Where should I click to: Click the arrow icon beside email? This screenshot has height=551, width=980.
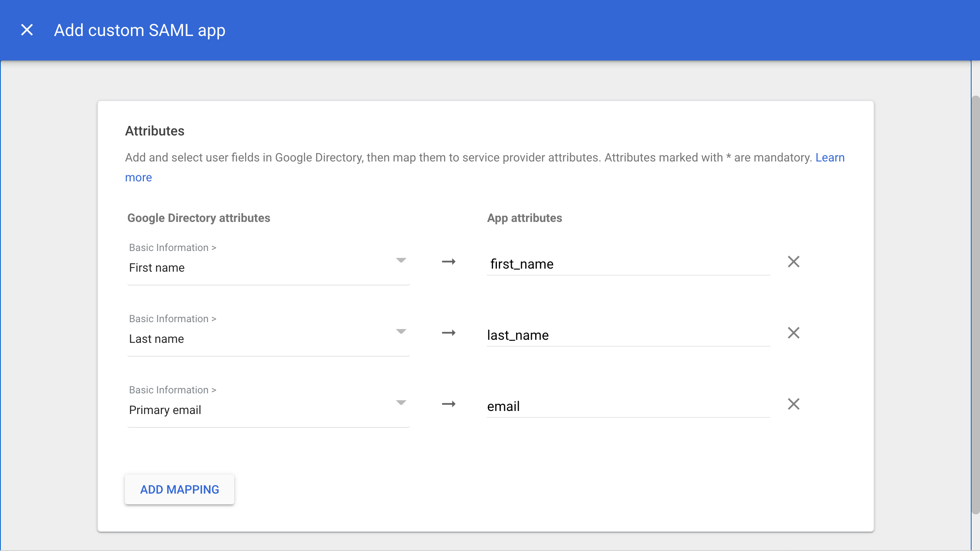(x=448, y=404)
